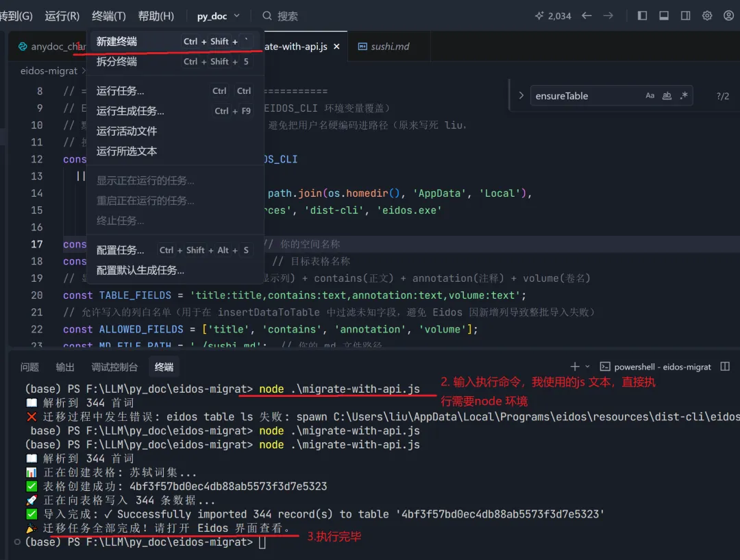Viewport: 740px width, 560px height.
Task: Add a new terminal with plus icon
Action: (x=574, y=367)
